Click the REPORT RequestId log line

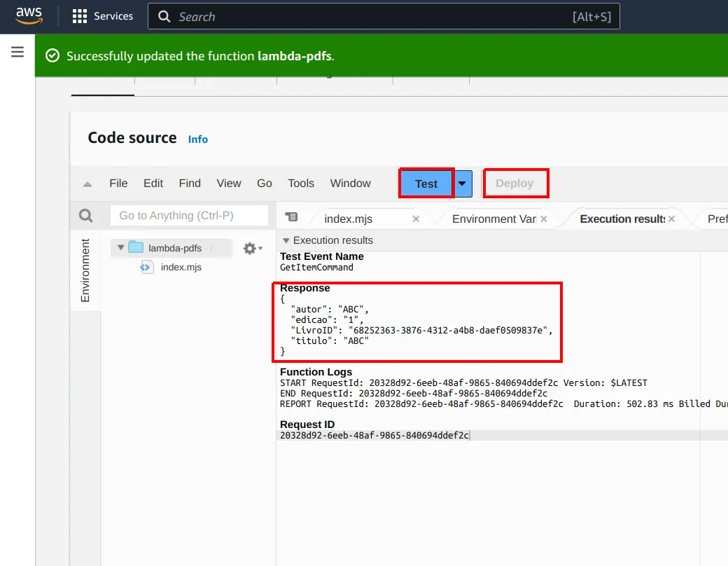[x=504, y=403]
